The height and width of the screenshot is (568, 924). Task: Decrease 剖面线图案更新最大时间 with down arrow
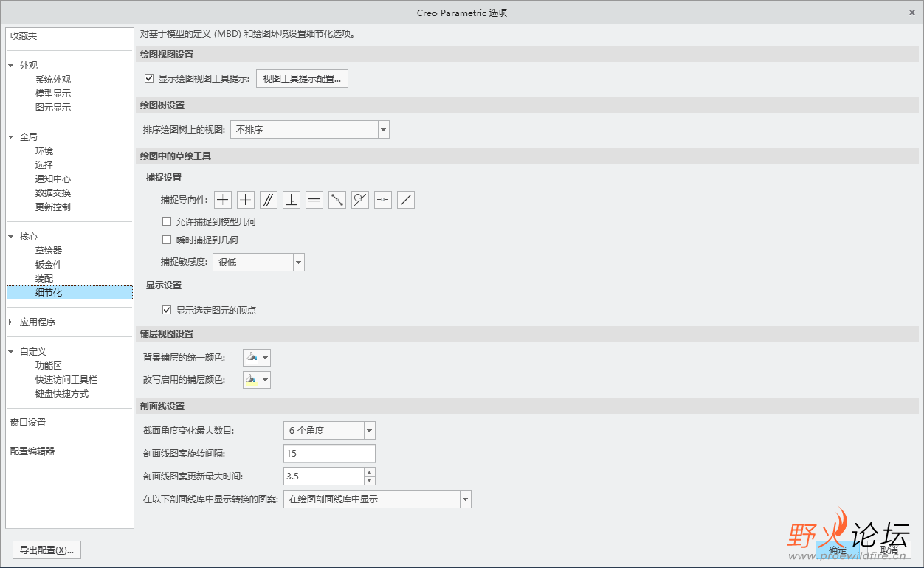pyautogui.click(x=370, y=480)
